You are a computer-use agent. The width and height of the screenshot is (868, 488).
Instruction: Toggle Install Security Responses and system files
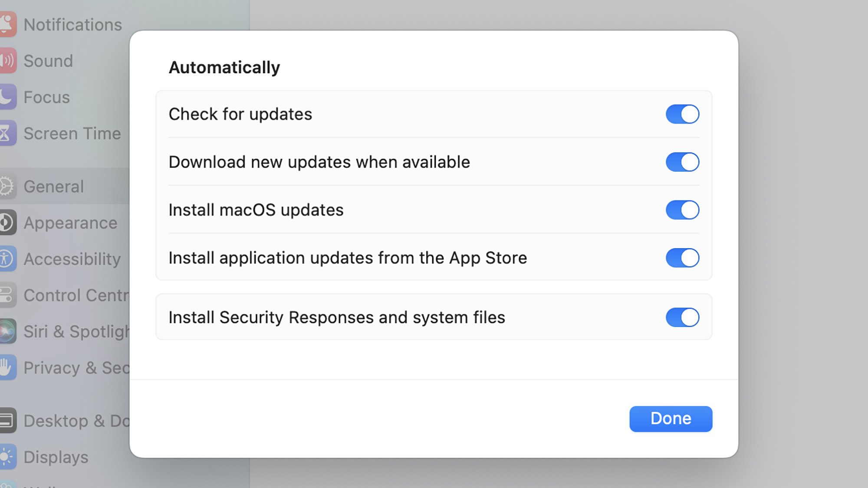click(683, 317)
